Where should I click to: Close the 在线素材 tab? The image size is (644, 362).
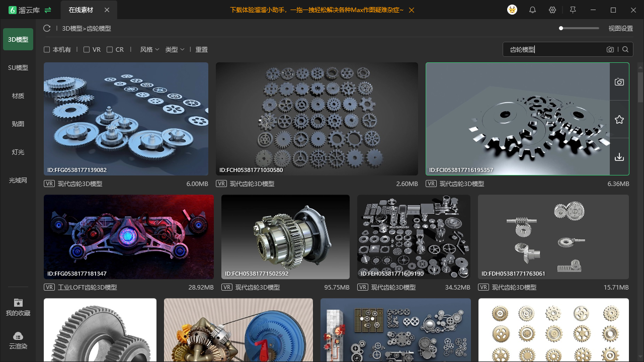click(x=107, y=10)
